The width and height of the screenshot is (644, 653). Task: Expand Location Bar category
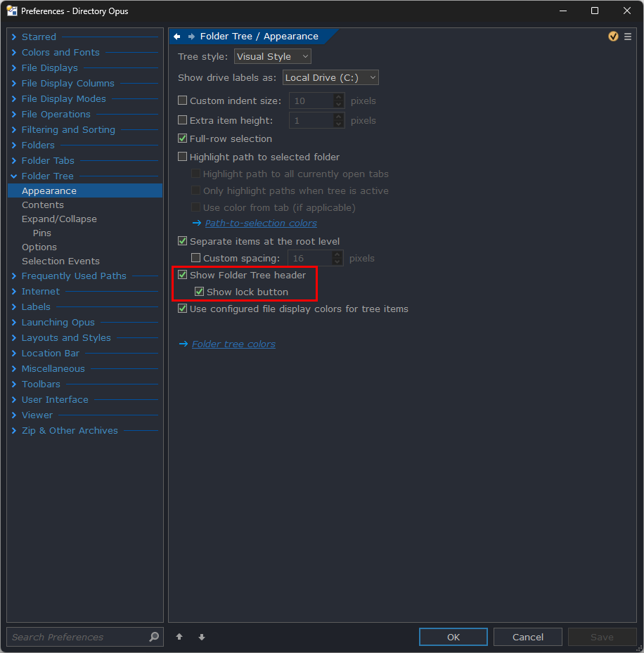coord(14,353)
